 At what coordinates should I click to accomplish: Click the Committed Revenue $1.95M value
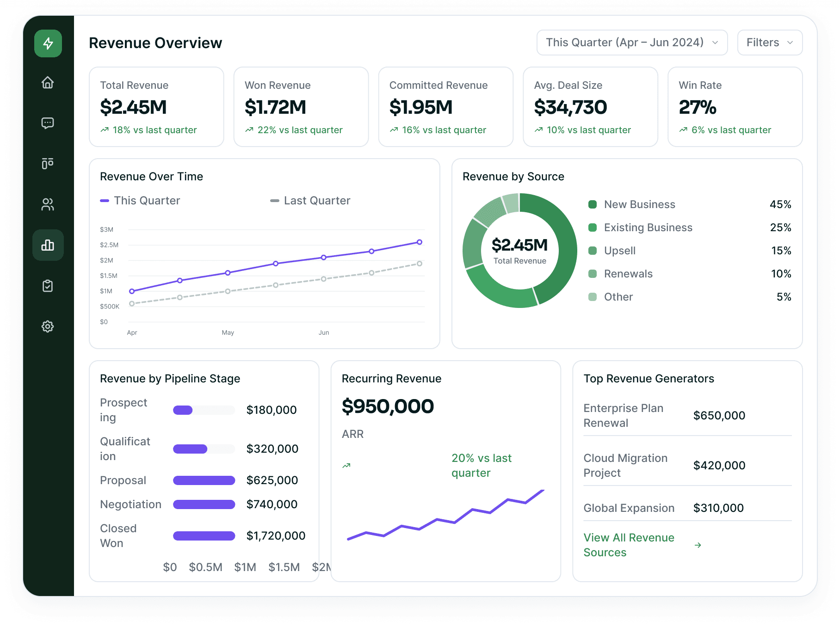pyautogui.click(x=421, y=107)
